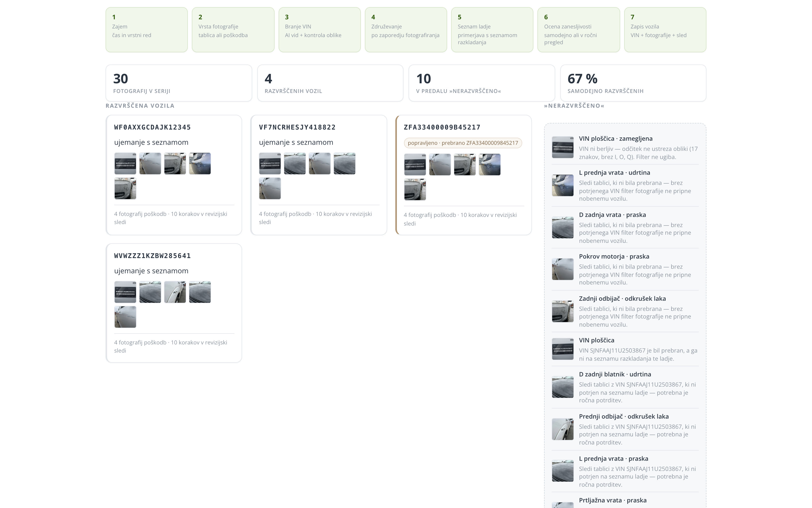The image size is (812, 508).
Task: Click the RAZVRŠČENA VOZILA section heading
Action: click(x=140, y=106)
